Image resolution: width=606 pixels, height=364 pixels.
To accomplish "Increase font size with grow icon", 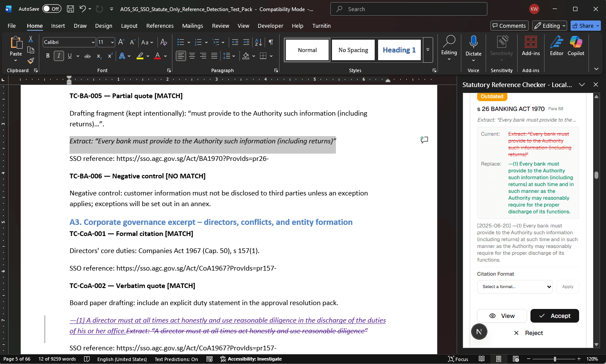I will (121, 42).
